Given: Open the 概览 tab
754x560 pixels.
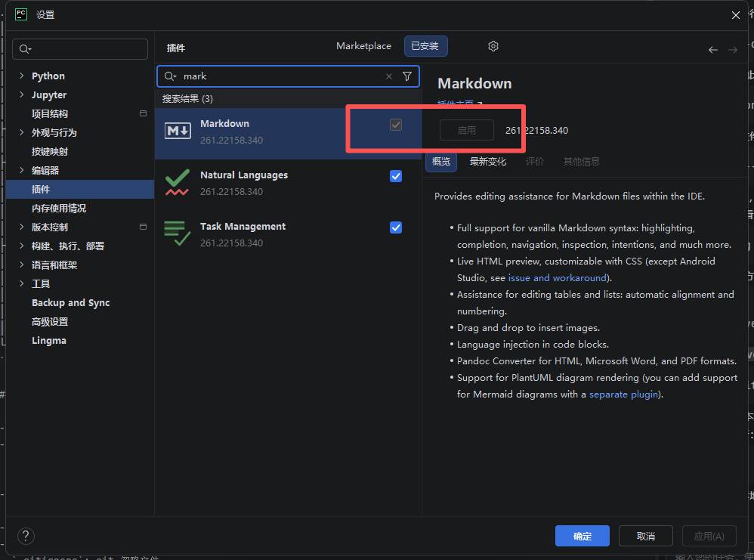Looking at the screenshot, I should (x=441, y=162).
